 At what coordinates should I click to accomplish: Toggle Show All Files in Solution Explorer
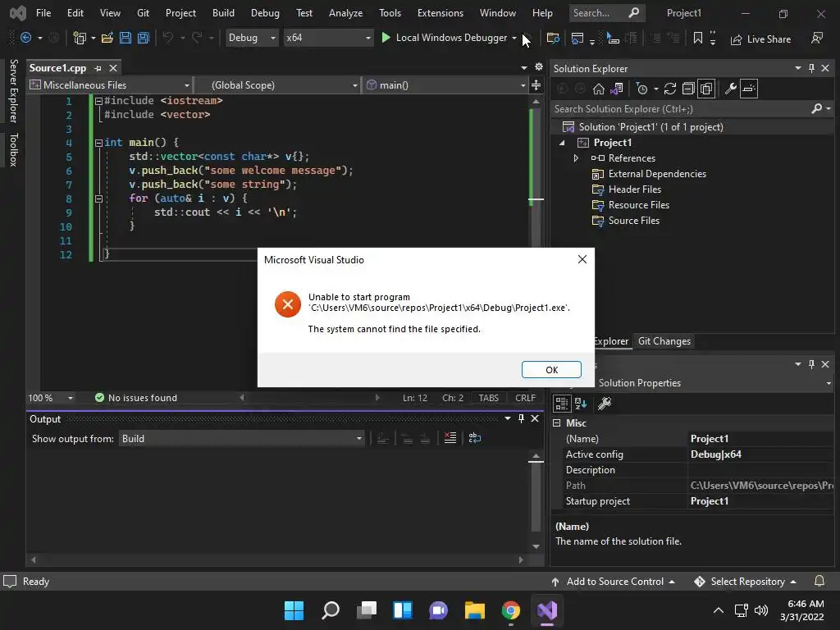pos(706,89)
